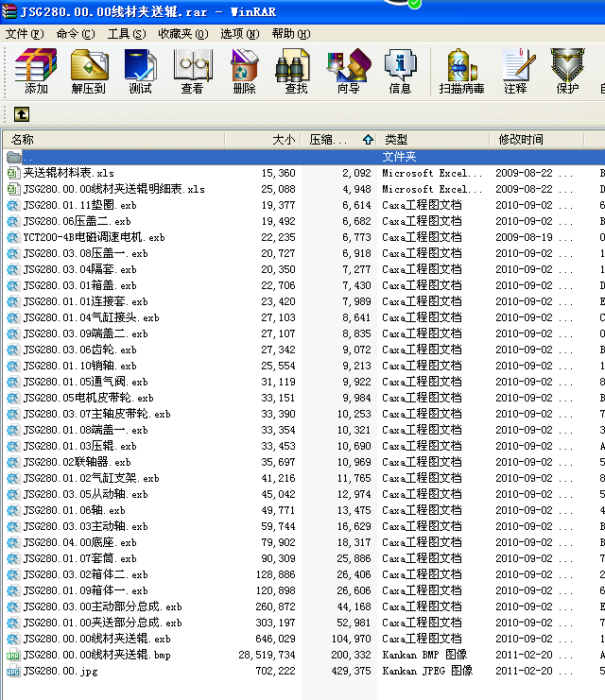
Task: Open the 工具(S) menu
Action: click(x=127, y=34)
